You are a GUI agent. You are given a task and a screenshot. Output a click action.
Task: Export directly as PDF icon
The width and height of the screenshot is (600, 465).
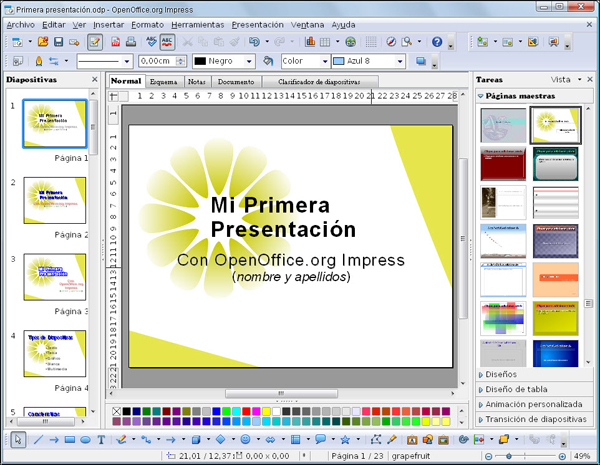[x=116, y=42]
